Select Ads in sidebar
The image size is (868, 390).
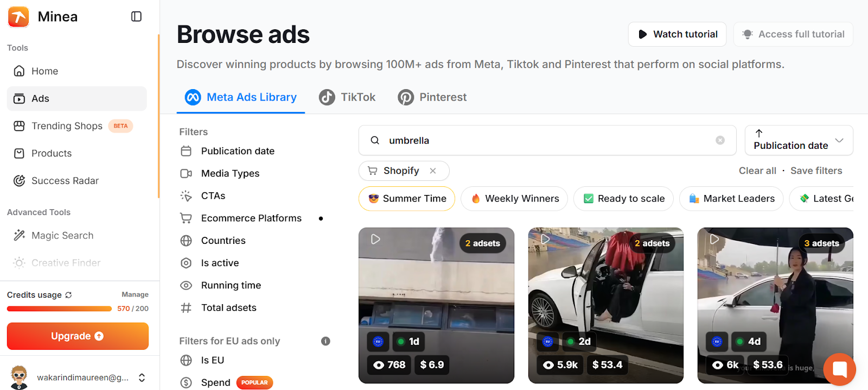[x=77, y=98]
